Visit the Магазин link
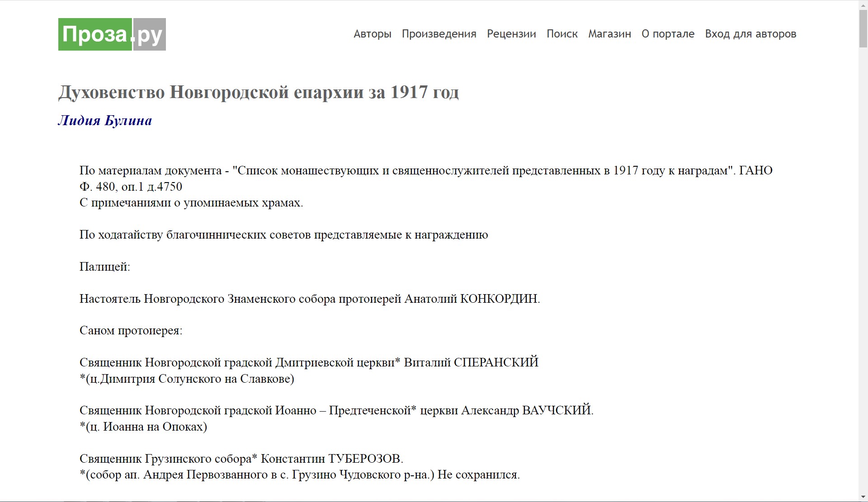 pos(609,34)
